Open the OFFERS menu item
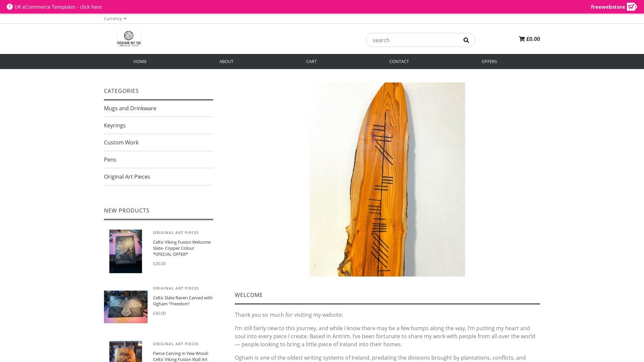The width and height of the screenshot is (644, 362). 489,61
